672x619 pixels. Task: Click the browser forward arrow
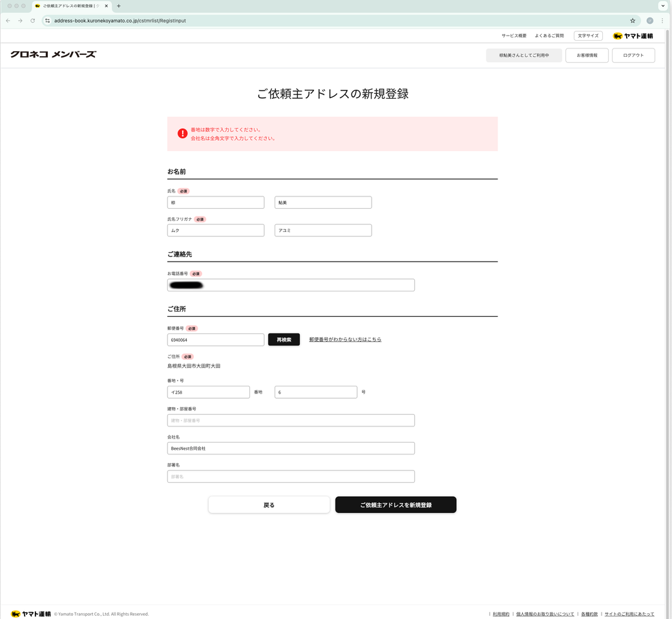(x=20, y=21)
